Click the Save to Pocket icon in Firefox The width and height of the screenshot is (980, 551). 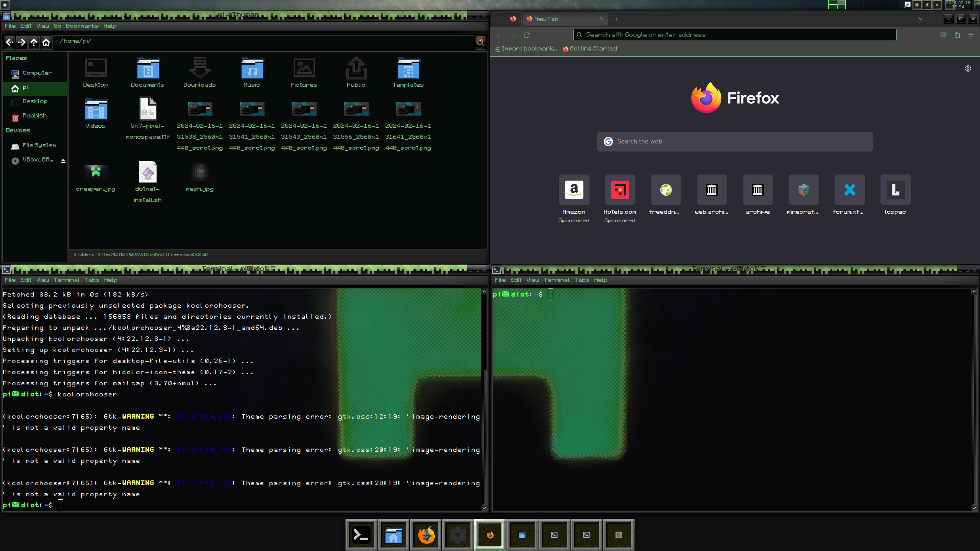[x=943, y=35]
